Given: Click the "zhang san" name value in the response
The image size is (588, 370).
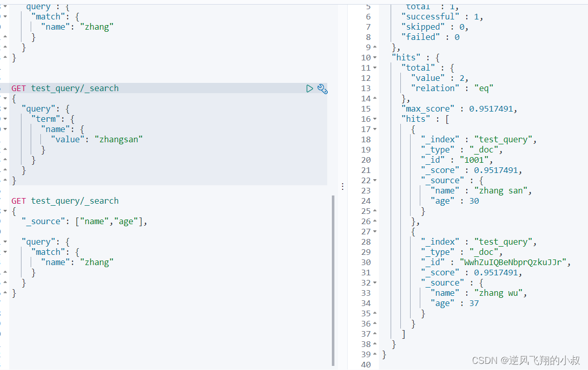Looking at the screenshot, I should pos(502,191).
